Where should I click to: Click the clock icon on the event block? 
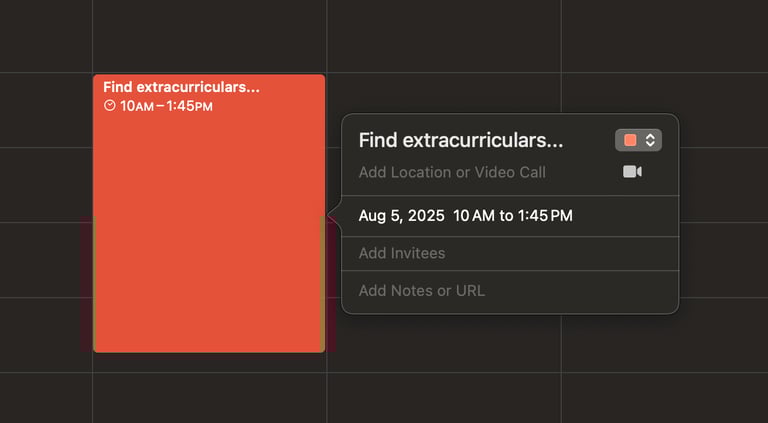tap(110, 106)
